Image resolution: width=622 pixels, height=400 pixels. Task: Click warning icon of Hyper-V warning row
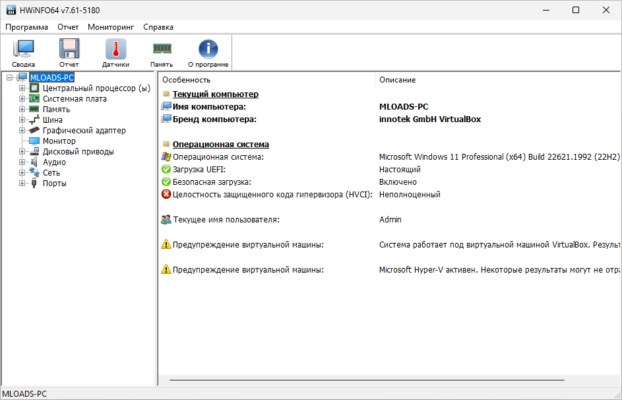(x=166, y=269)
